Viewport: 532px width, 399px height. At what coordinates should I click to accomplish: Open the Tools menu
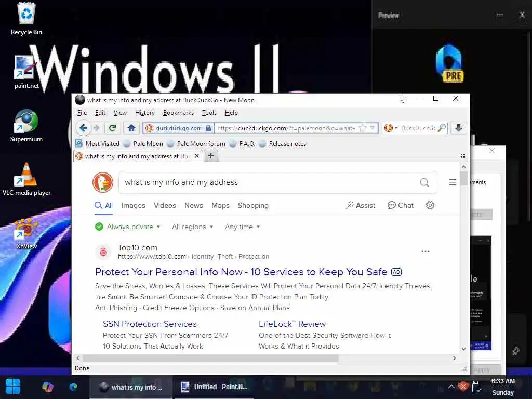209,113
